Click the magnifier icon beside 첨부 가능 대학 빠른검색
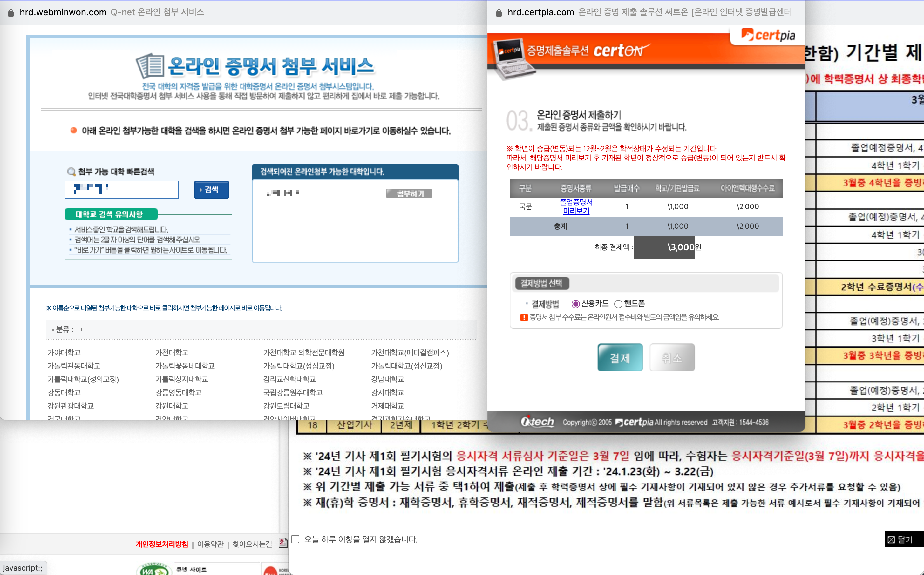Screen dimensions: 924x575 [71, 172]
